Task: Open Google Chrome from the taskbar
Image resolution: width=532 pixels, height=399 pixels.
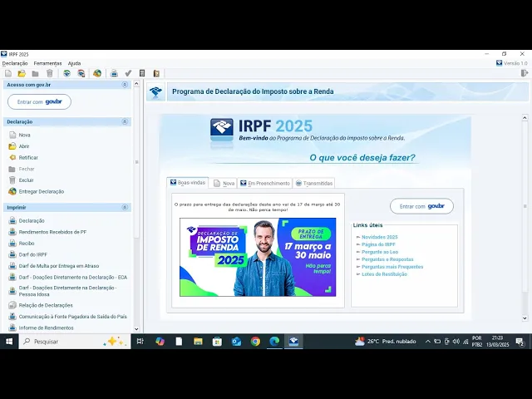Action: pos(255,342)
